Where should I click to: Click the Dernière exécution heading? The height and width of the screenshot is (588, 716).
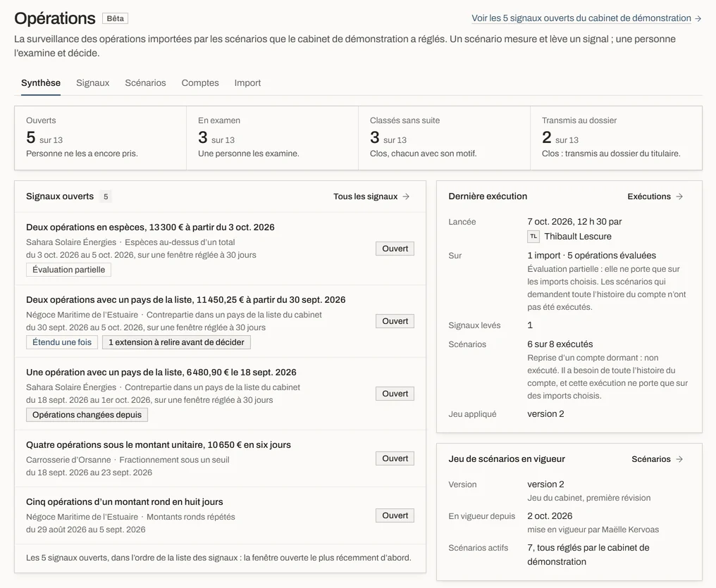click(488, 196)
